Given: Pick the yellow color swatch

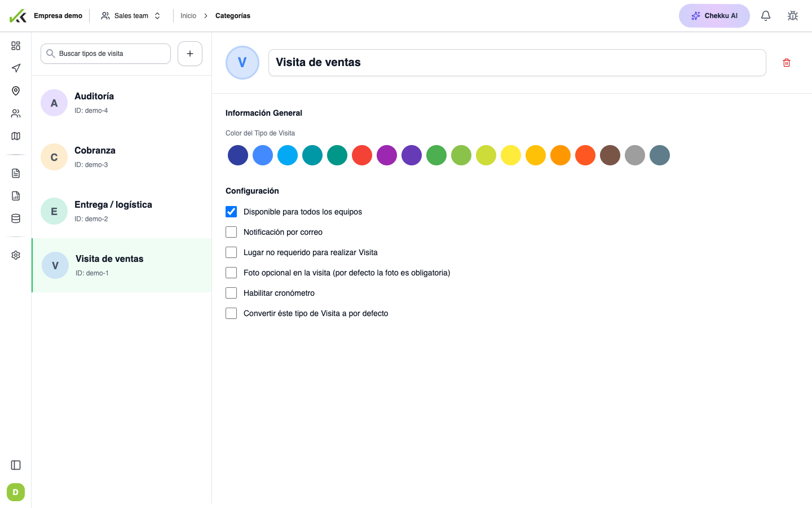Looking at the screenshot, I should click(511, 155).
